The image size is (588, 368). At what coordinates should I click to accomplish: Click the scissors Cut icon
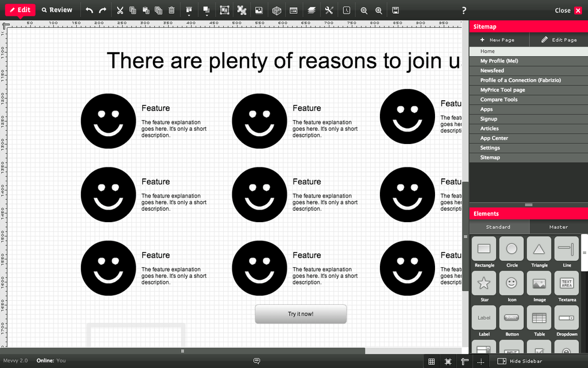pyautogui.click(x=120, y=10)
